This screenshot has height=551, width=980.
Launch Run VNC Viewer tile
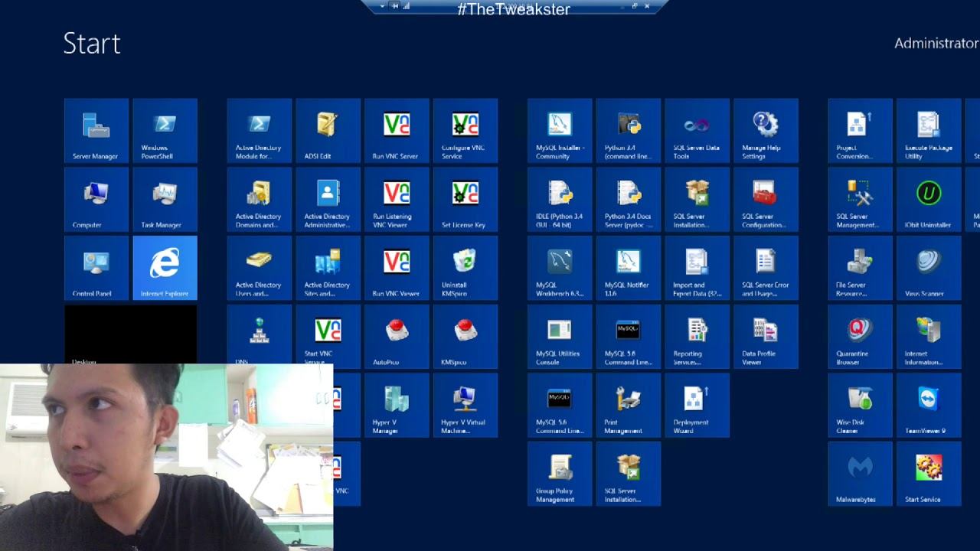point(397,268)
